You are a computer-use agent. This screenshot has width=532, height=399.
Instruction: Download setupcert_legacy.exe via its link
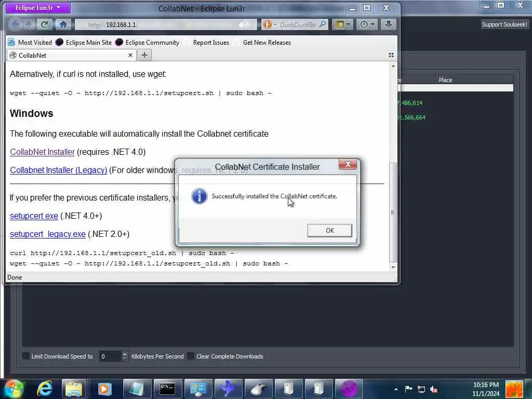tap(48, 234)
